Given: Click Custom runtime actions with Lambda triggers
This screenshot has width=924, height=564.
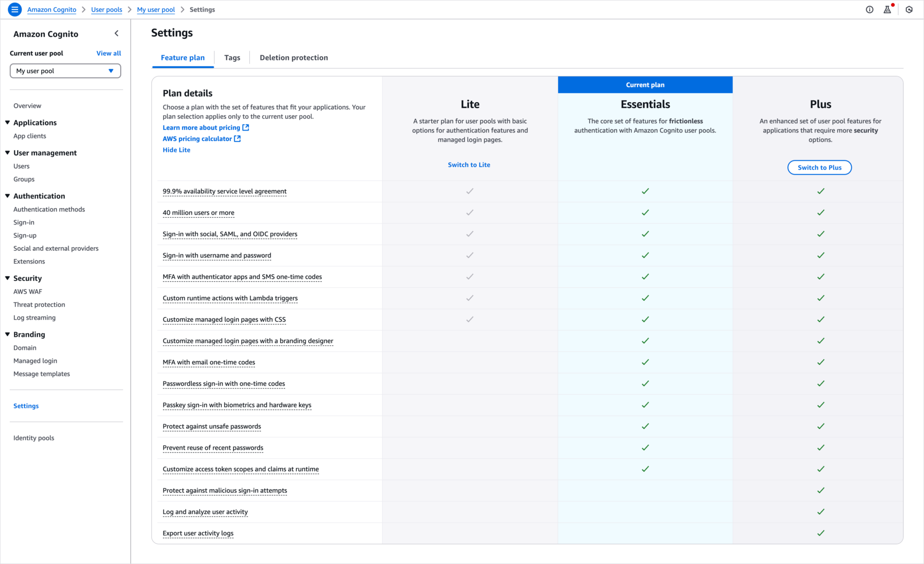Looking at the screenshot, I should tap(230, 298).
